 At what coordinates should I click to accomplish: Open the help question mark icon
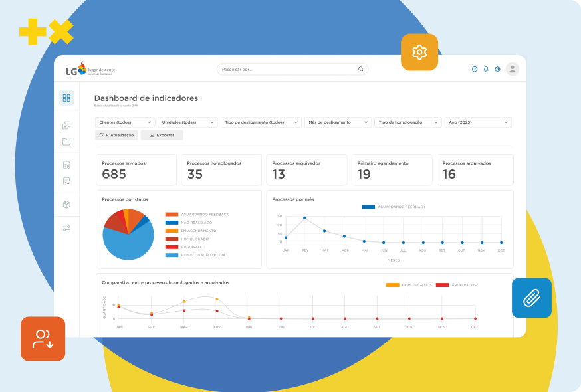tap(475, 69)
